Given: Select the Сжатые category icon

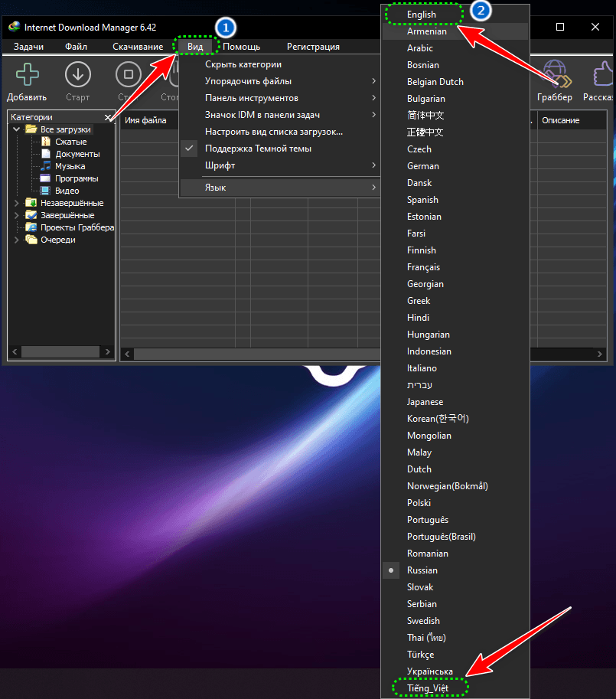Looking at the screenshot, I should point(45,142).
